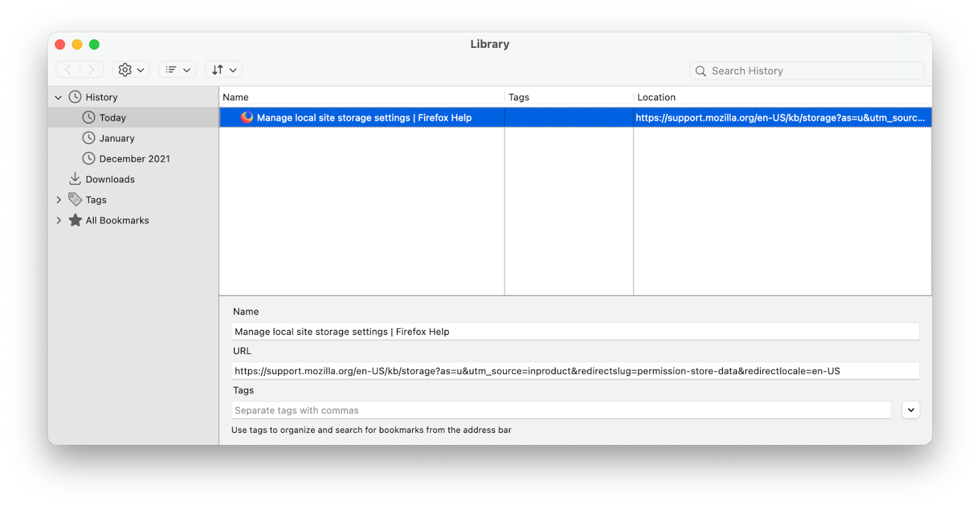
Task: Click the Back navigation arrow
Action: pos(68,70)
